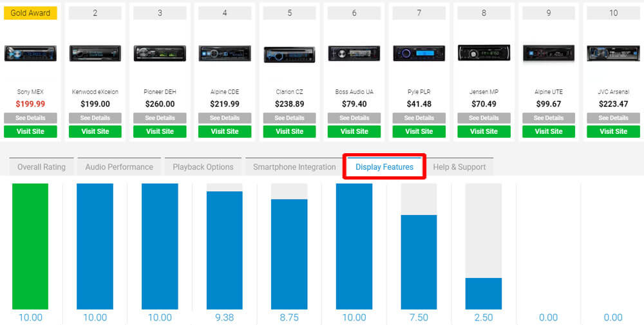Click the Pyle PLR product image
The width and height of the screenshot is (644, 325).
(419, 53)
